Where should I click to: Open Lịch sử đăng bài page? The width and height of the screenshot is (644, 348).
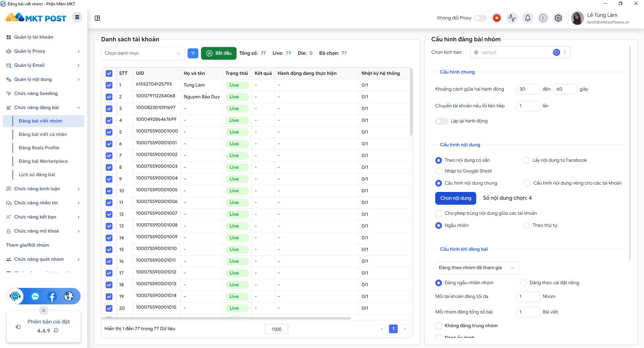(37, 175)
